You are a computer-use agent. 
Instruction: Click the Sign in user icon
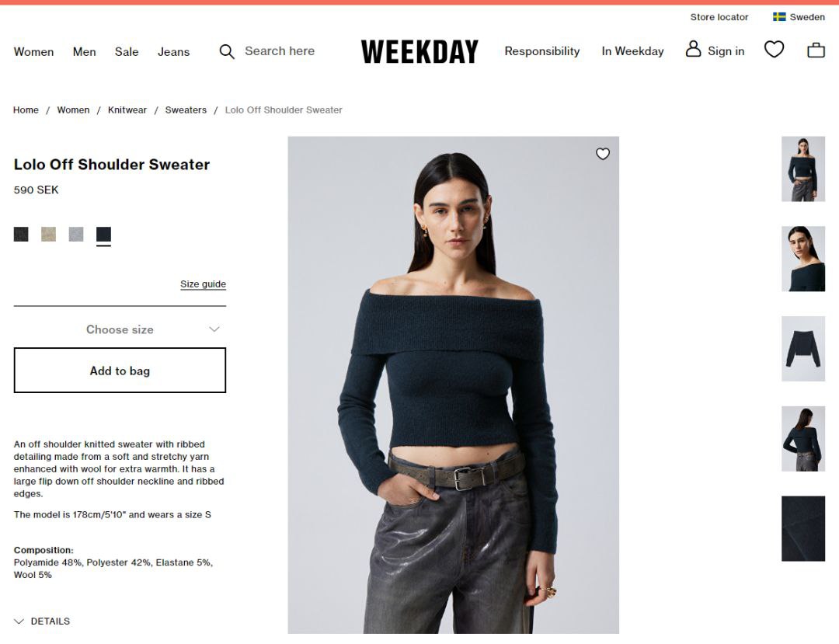[693, 49]
